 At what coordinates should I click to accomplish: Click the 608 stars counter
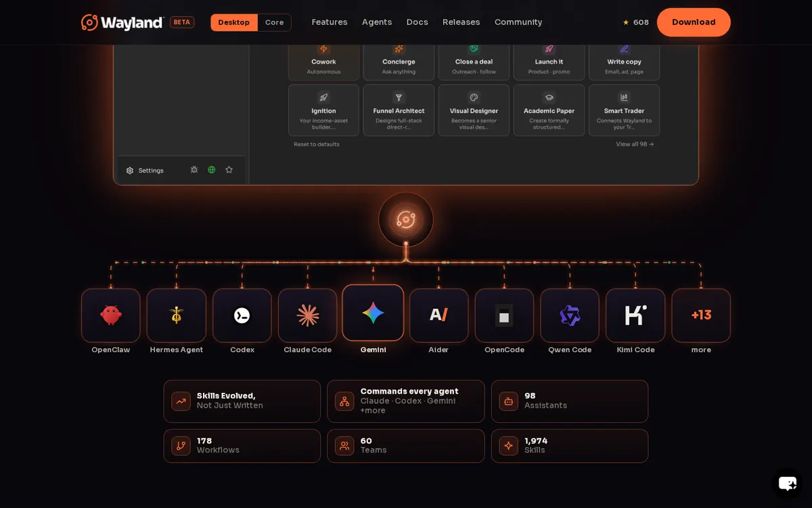pyautogui.click(x=635, y=22)
